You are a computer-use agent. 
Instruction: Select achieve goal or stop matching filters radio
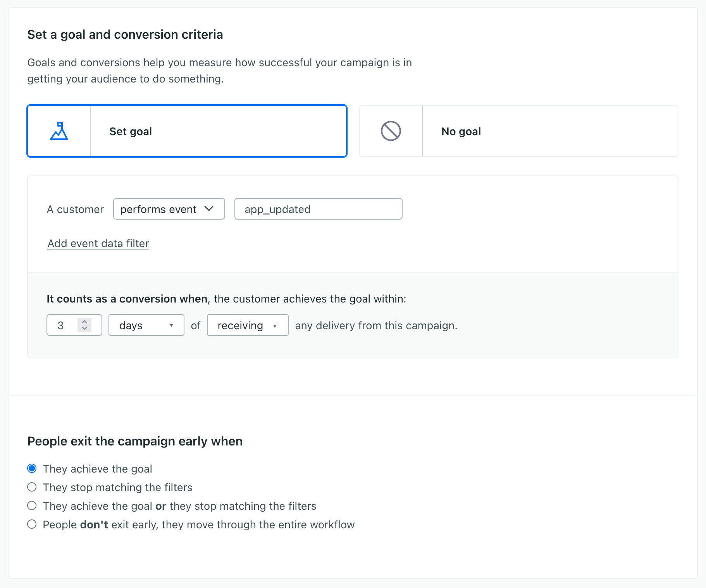point(32,505)
